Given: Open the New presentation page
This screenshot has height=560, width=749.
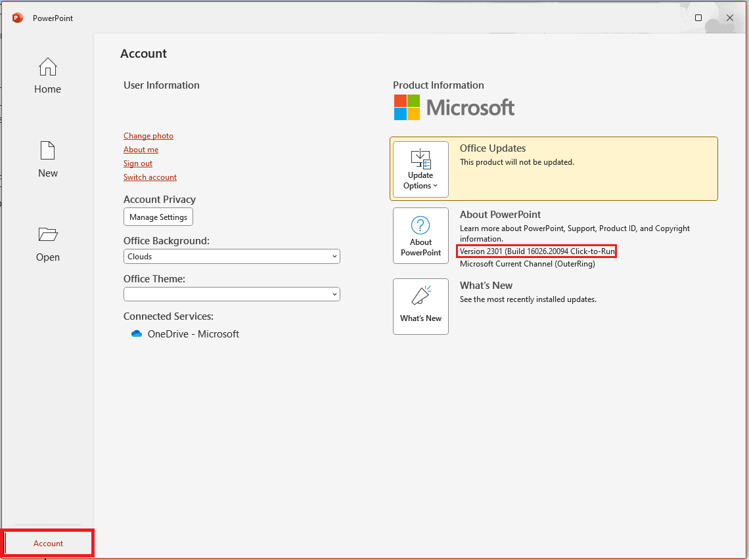Looking at the screenshot, I should 47,160.
